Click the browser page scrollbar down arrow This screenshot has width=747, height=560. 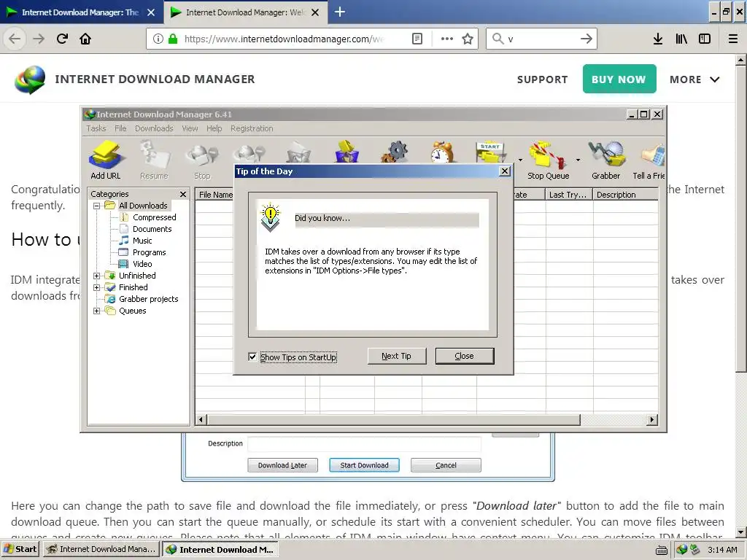point(740,532)
